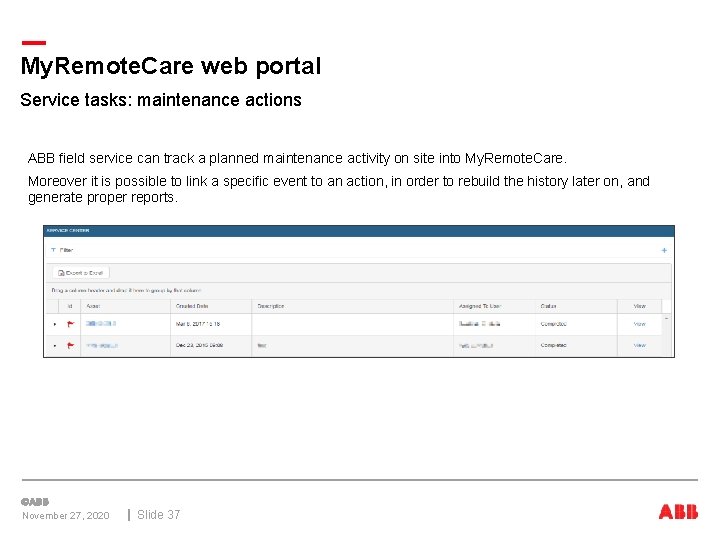Expand the second task row arrow
Image resolution: width=720 pixels, height=540 pixels.
tap(54, 345)
